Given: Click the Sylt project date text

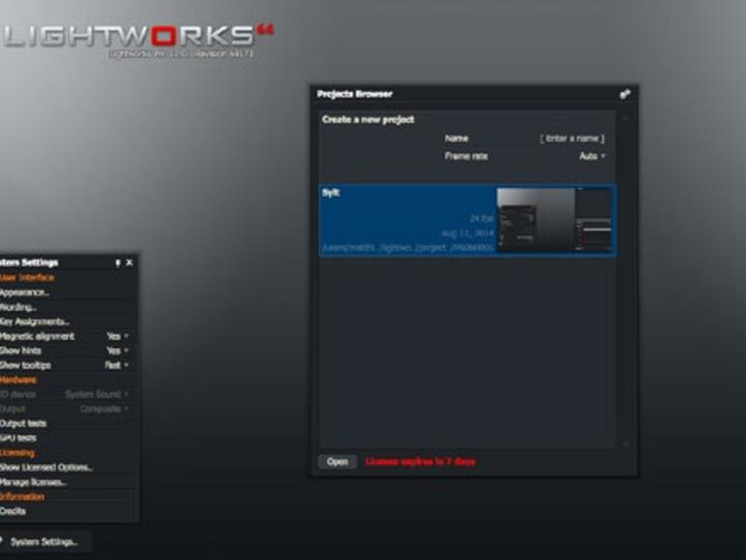Looking at the screenshot, I should 468,233.
